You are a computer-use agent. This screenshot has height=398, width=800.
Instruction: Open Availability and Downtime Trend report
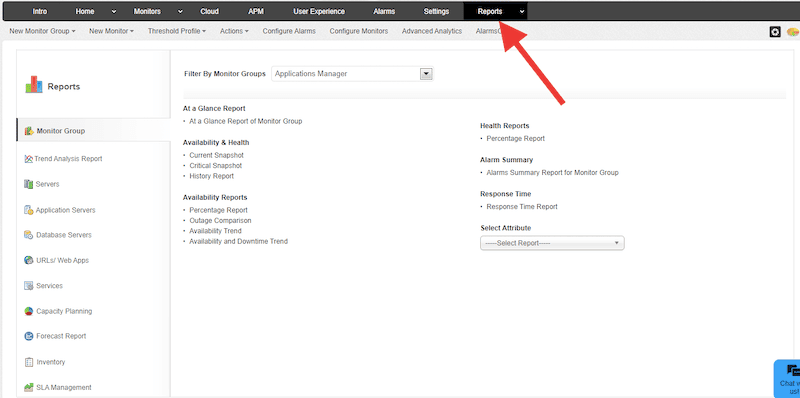click(x=238, y=241)
